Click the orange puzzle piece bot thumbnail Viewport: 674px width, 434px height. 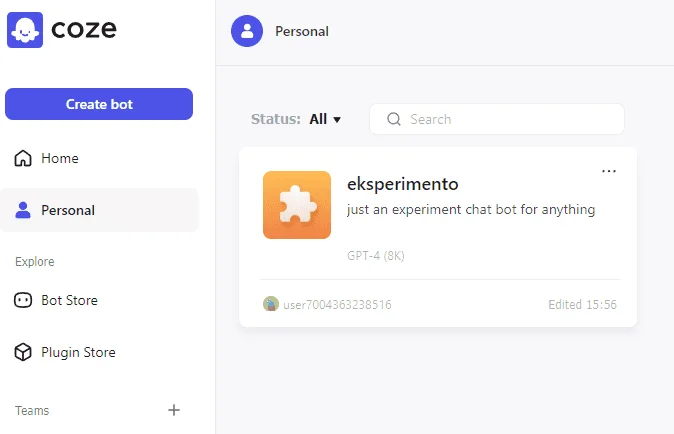[x=297, y=205]
